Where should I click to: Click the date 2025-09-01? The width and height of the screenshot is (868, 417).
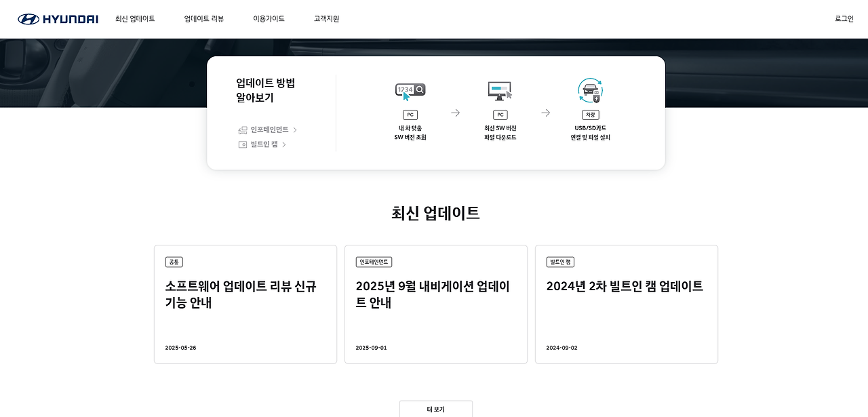[371, 348]
